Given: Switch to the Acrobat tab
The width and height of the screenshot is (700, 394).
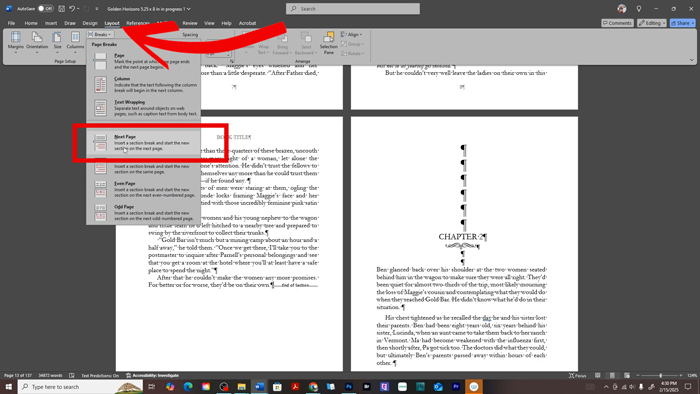Looking at the screenshot, I should coord(247,23).
